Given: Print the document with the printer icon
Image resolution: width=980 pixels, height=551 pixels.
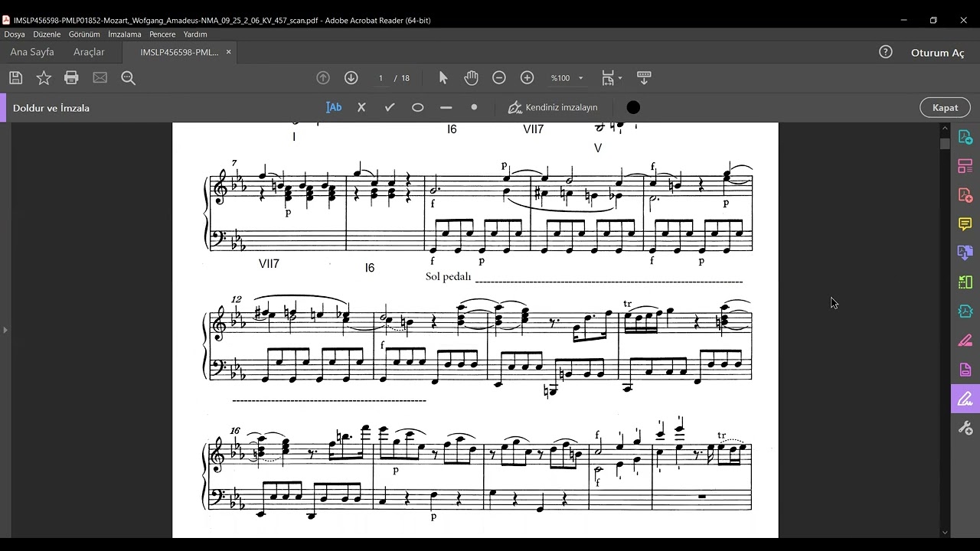Looking at the screenshot, I should tap(71, 77).
